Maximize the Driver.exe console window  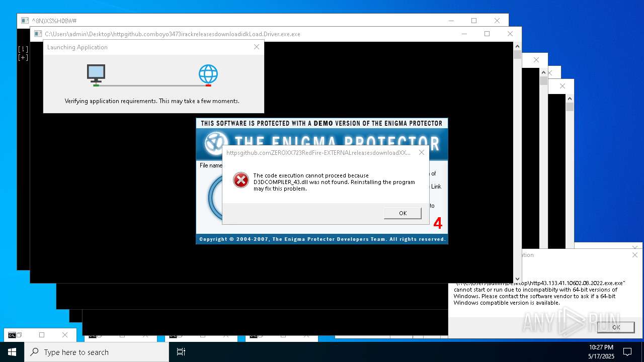(487, 34)
